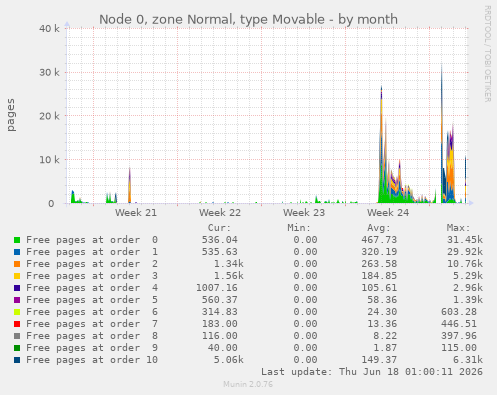Click the orange order 2 legend swatch
Screen dimensions: 497x395
[x=17, y=264]
